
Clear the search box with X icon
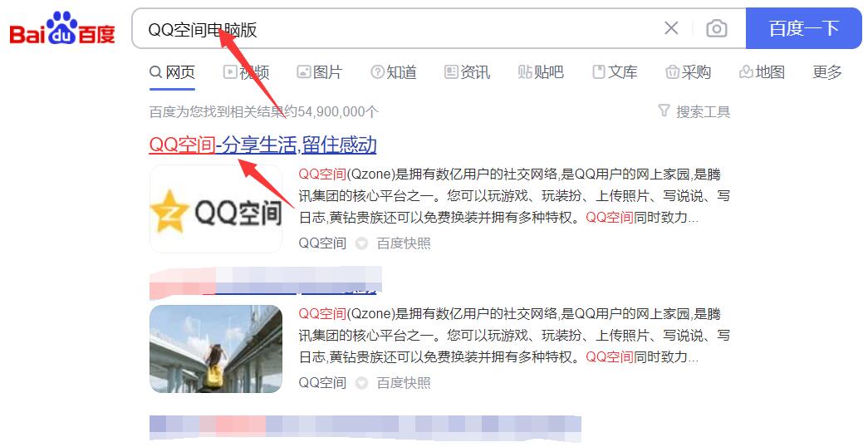671,29
